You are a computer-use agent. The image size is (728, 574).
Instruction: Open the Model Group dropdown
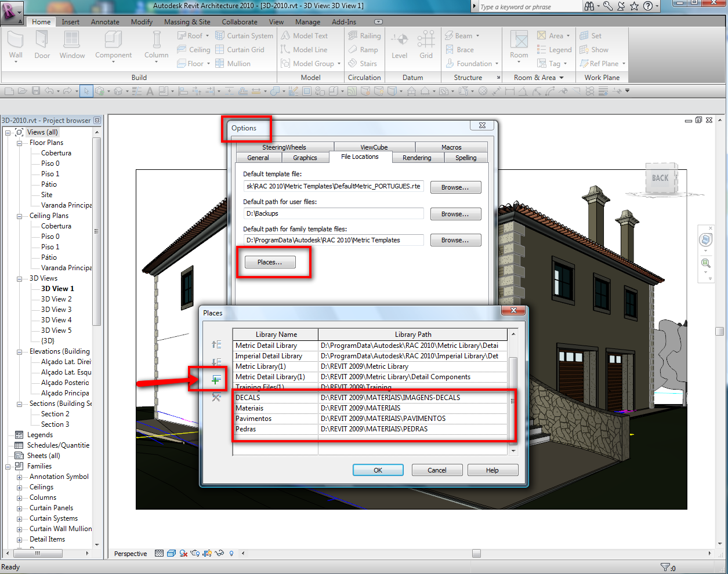(339, 64)
